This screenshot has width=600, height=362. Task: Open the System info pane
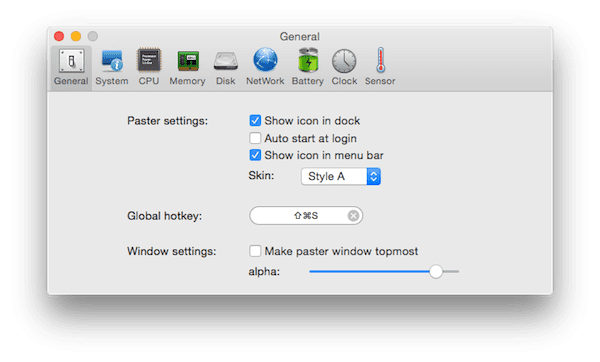112,67
